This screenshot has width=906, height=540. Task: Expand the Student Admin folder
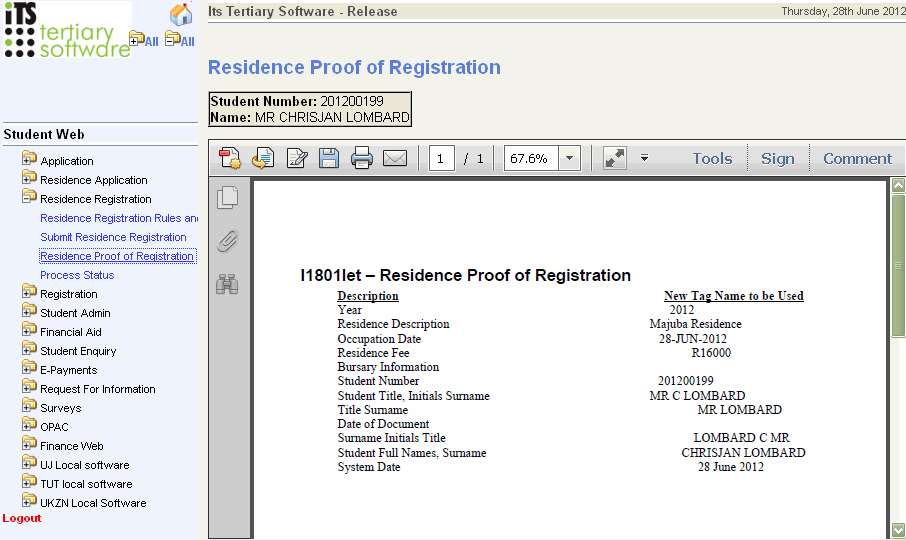click(29, 310)
